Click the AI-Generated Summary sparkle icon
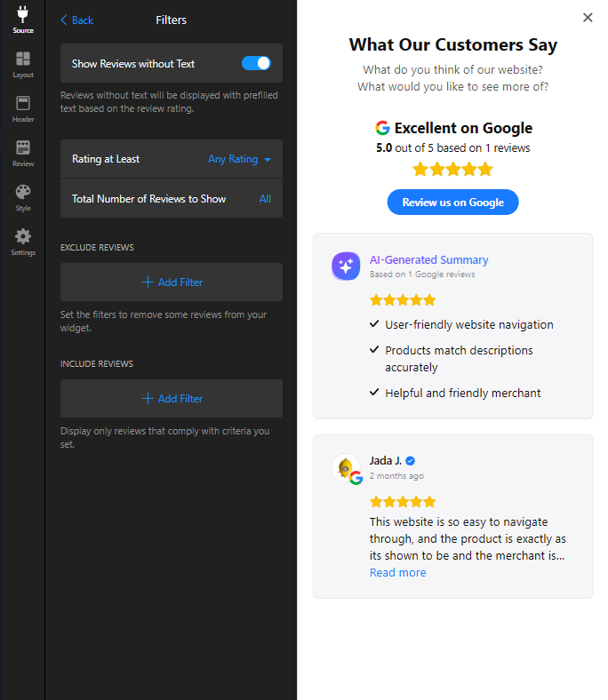 point(346,266)
